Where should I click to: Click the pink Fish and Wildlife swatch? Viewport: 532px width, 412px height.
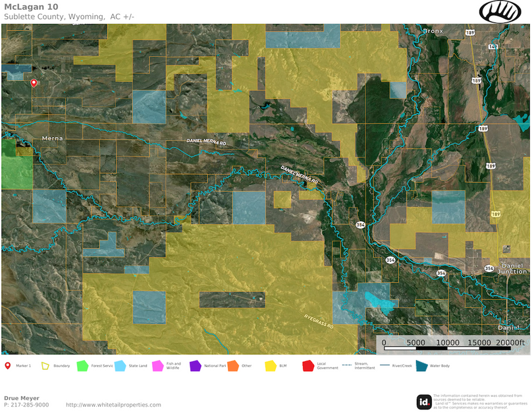click(x=157, y=365)
